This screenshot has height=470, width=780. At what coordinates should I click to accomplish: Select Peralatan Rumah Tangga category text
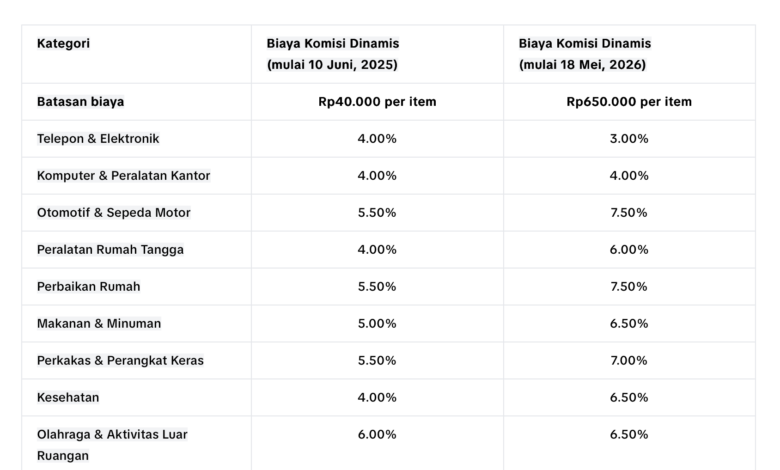pos(110,249)
